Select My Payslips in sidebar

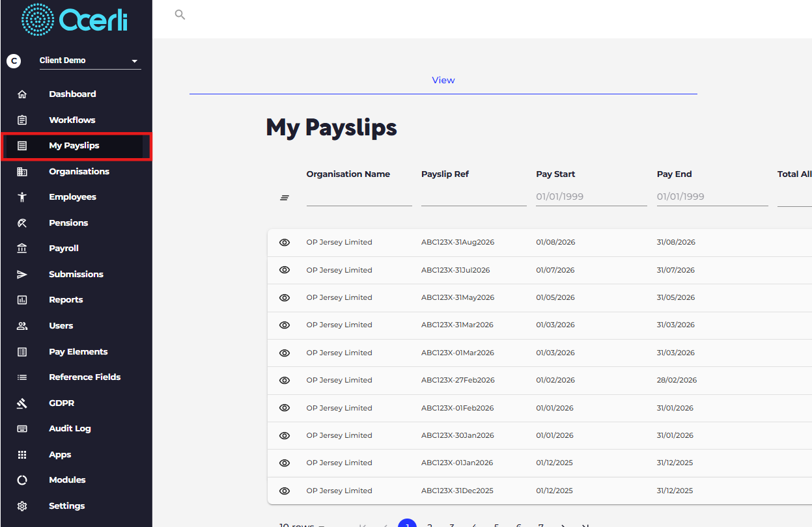[x=76, y=146]
